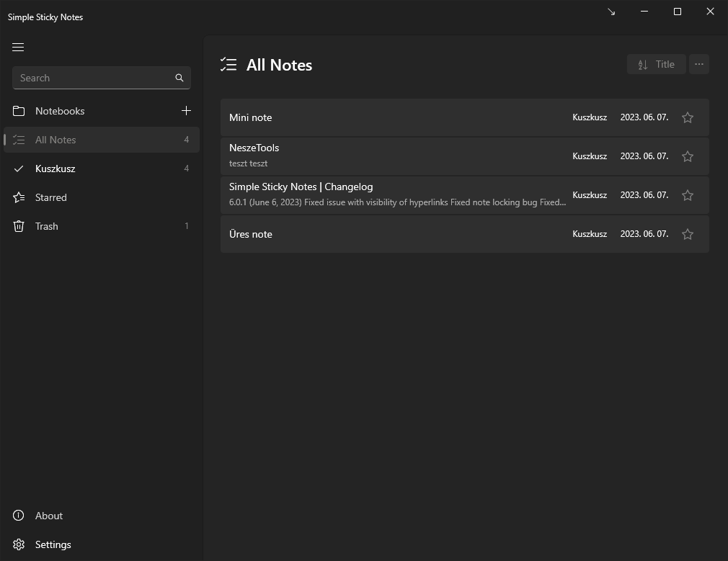Click the Notebooks folder icon
Screen dimensions: 728x561
tap(19, 111)
